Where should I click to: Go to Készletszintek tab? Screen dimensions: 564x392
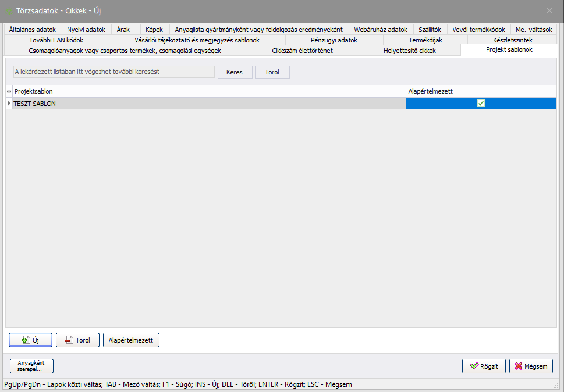pos(512,40)
